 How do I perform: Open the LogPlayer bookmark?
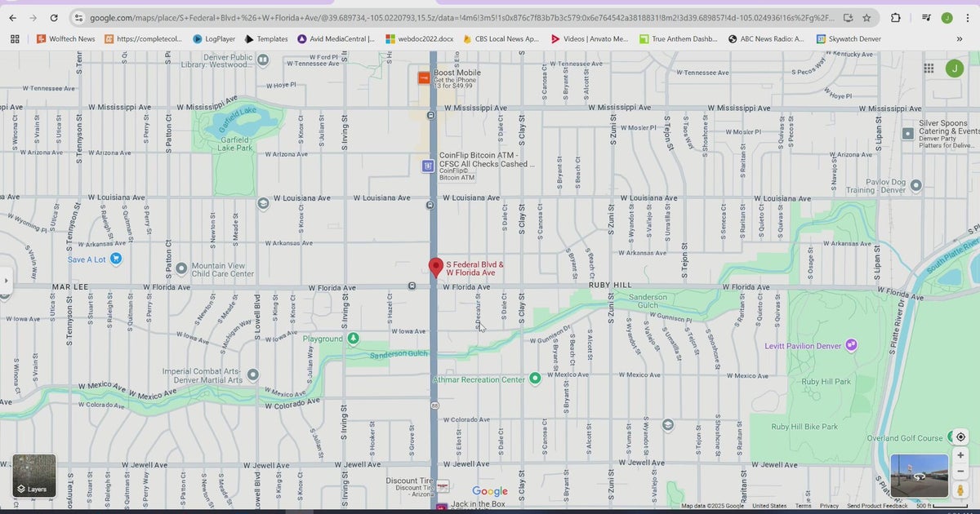point(214,38)
